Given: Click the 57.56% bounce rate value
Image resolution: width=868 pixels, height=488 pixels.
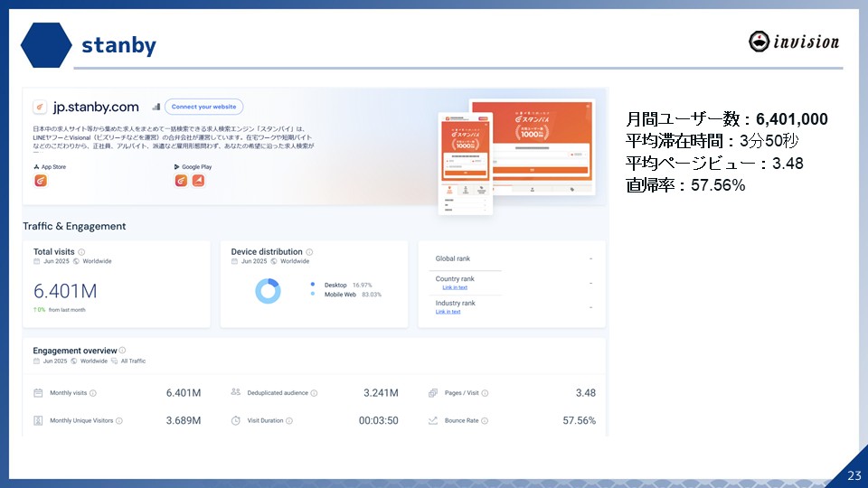Looking at the screenshot, I should tap(579, 420).
